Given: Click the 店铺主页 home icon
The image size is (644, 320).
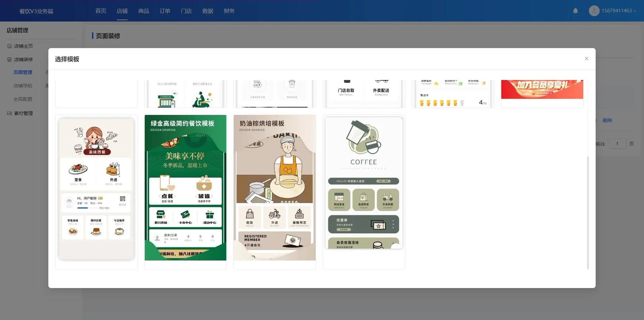Looking at the screenshot, I should tap(9, 46).
